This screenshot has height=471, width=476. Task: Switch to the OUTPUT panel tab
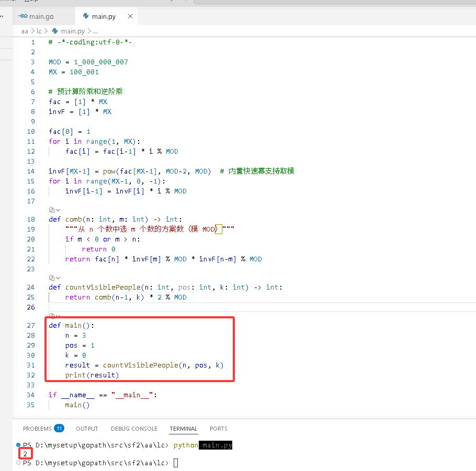tap(87, 429)
